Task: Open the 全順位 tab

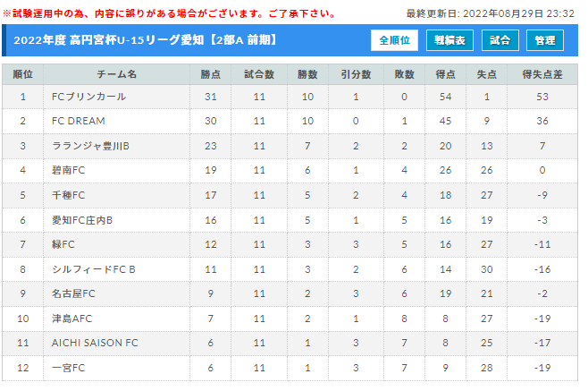Action: coord(394,40)
